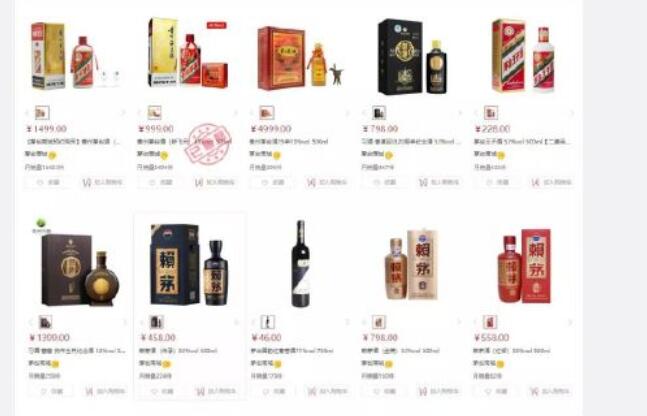Open the ¥798.00 gold Lai Mao bottle image
Viewport: 647px width, 416px height.
pyautogui.click(x=411, y=266)
